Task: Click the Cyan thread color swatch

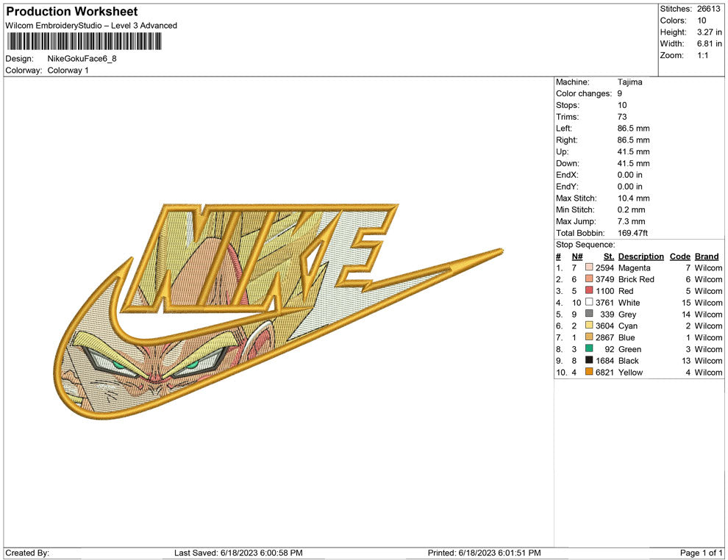Action: pos(589,326)
